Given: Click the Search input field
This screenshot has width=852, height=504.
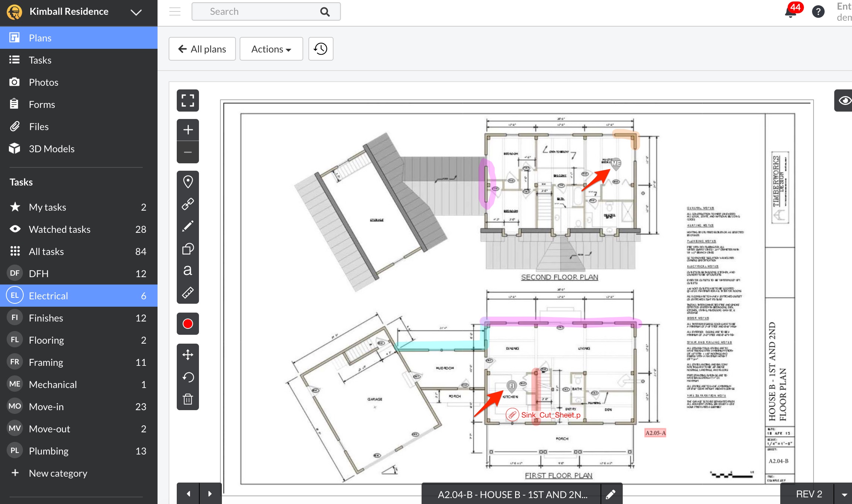Looking at the screenshot, I should pos(259,11).
